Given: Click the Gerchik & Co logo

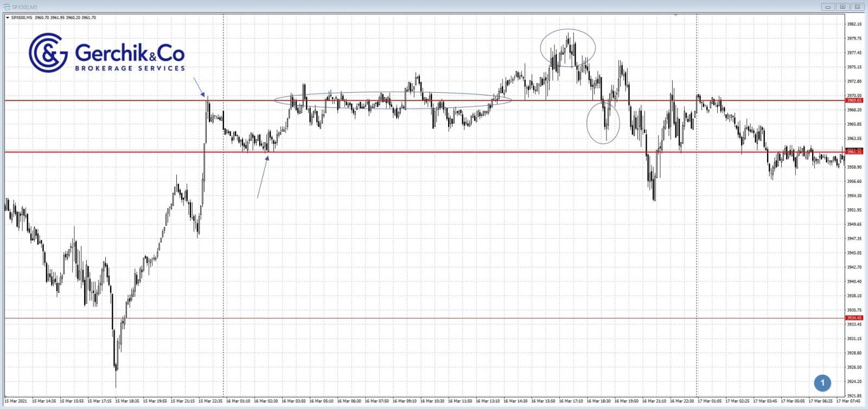Looking at the screenshot, I should tap(107, 53).
